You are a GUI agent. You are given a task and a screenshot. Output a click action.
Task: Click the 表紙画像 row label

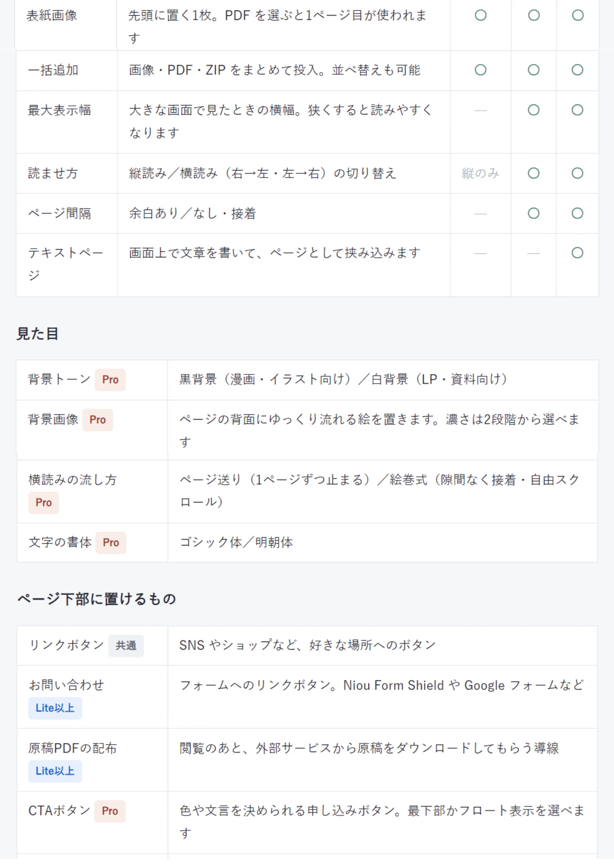52,16
